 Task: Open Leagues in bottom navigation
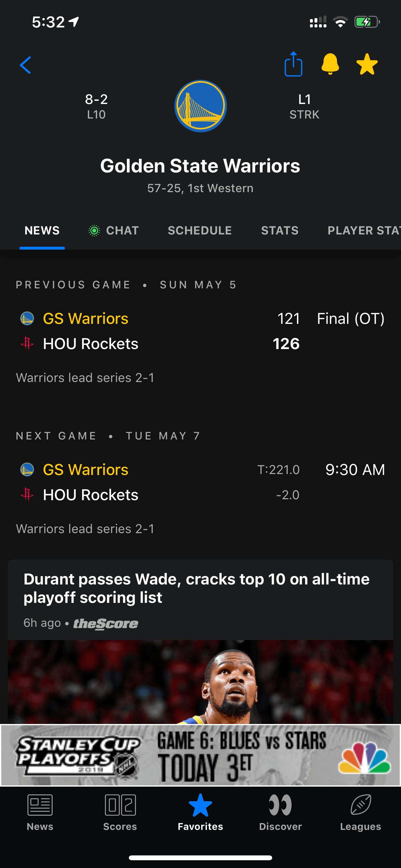[361, 812]
